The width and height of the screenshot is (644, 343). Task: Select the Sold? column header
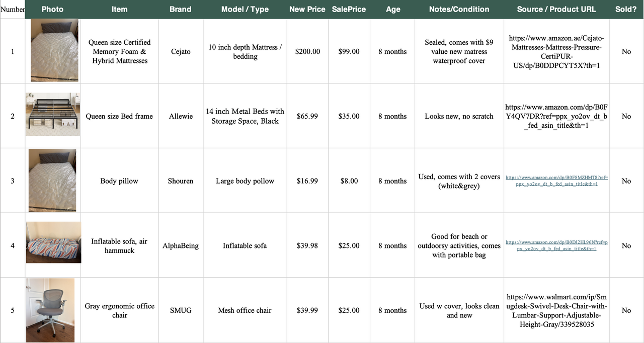click(x=626, y=9)
